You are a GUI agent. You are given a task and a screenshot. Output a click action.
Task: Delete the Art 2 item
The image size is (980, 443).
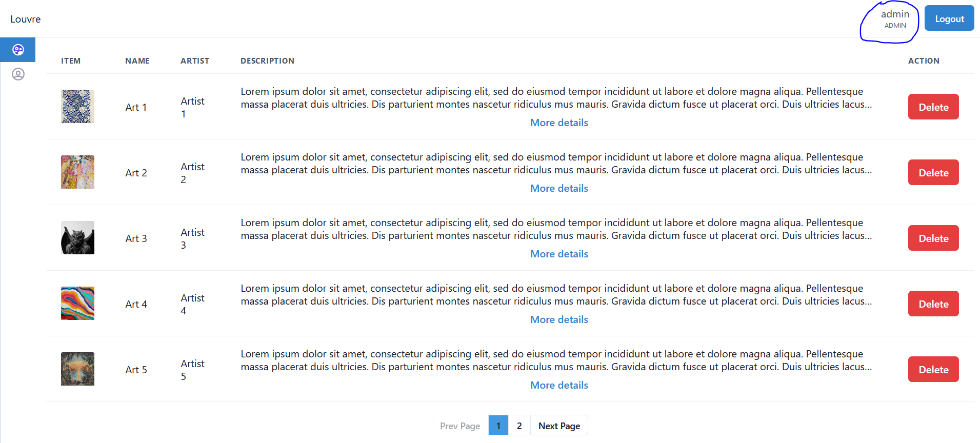click(933, 172)
